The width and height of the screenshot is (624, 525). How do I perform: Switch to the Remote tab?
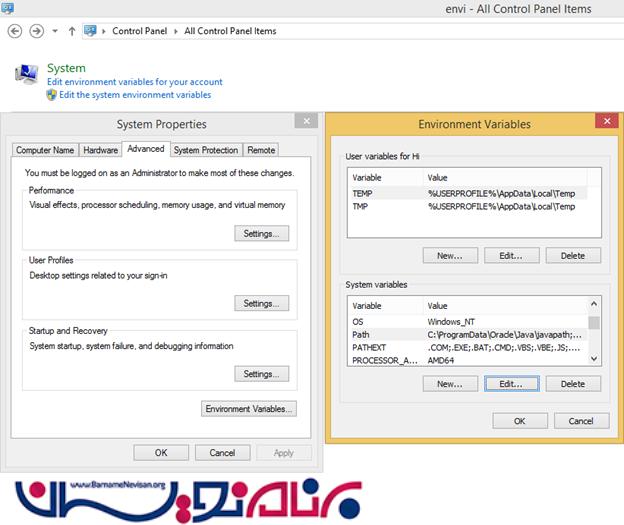[261, 150]
